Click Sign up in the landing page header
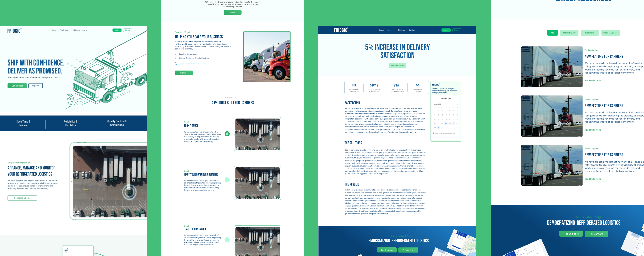Screen dimensions: 644x256 [x=128, y=30]
